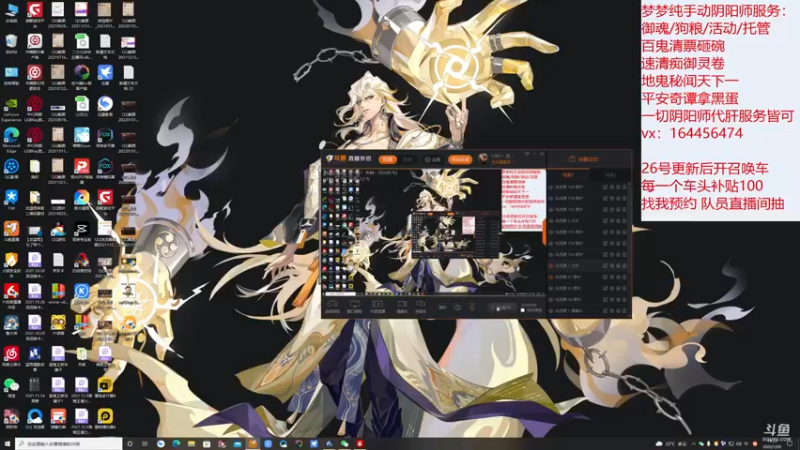This screenshot has height=450, width=800.
Task: Open the weather icon in system tray
Action: 659,443
